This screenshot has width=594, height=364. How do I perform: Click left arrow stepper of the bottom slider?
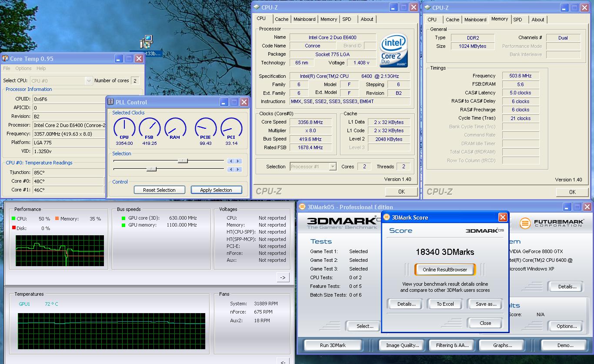(231, 169)
